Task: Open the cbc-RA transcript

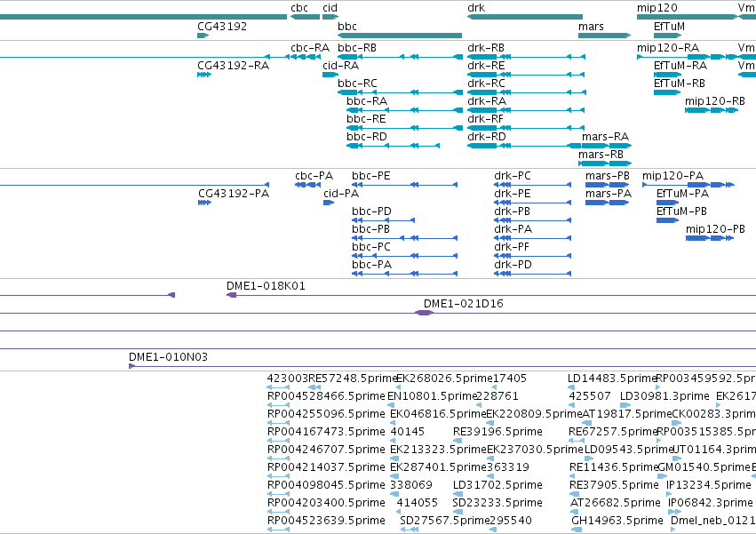Action: tap(310, 48)
